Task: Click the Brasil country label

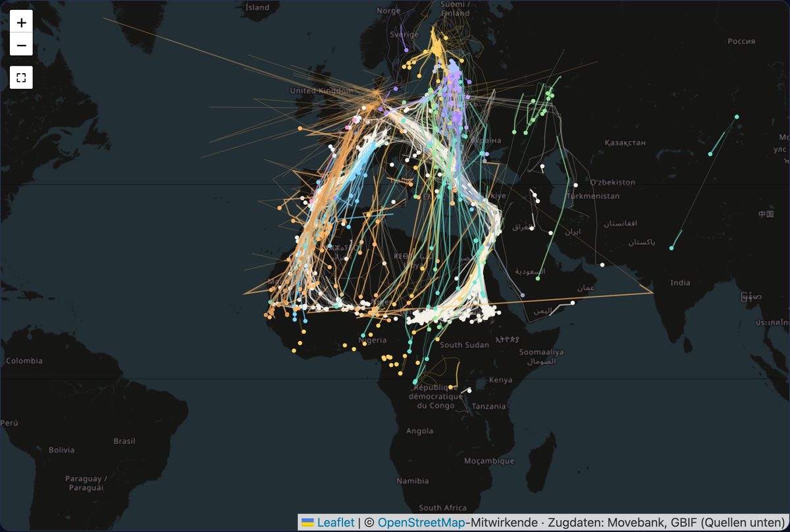Action: point(124,441)
